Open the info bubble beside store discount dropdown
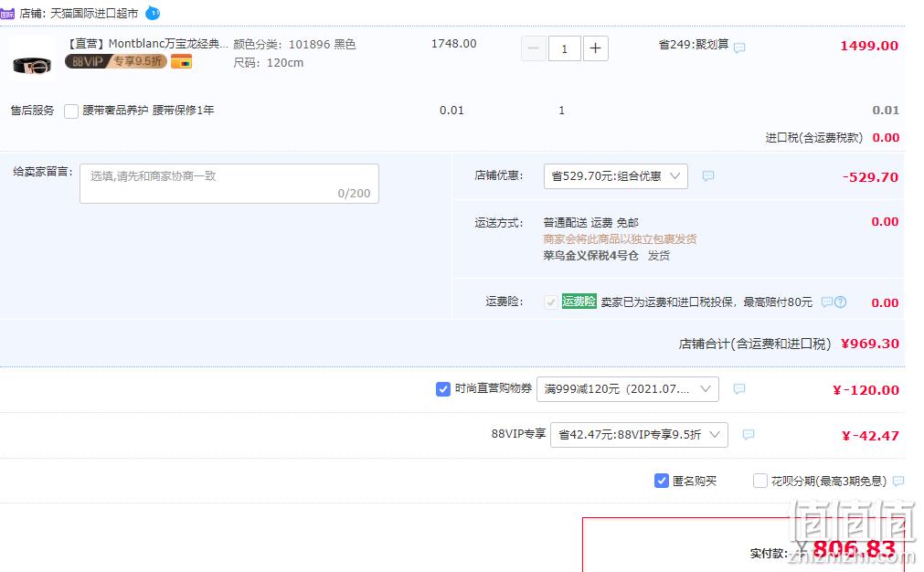Image resolution: width=924 pixels, height=572 pixels. pos(708,176)
